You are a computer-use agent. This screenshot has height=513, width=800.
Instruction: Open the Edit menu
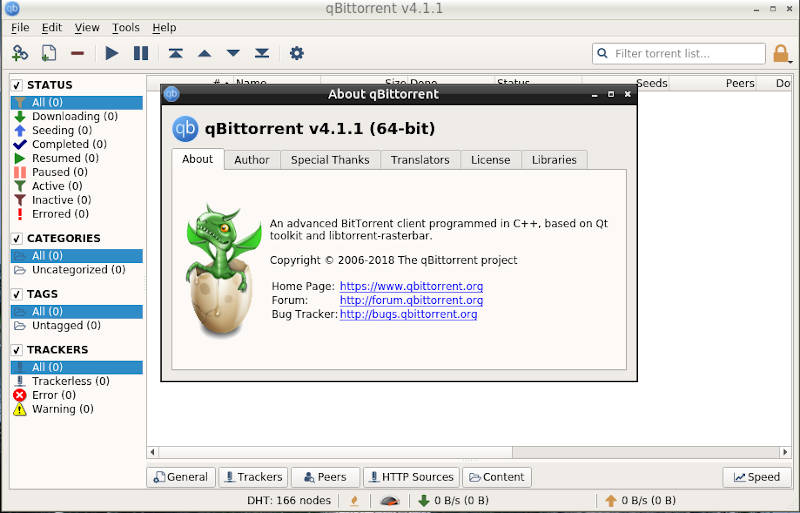click(52, 28)
